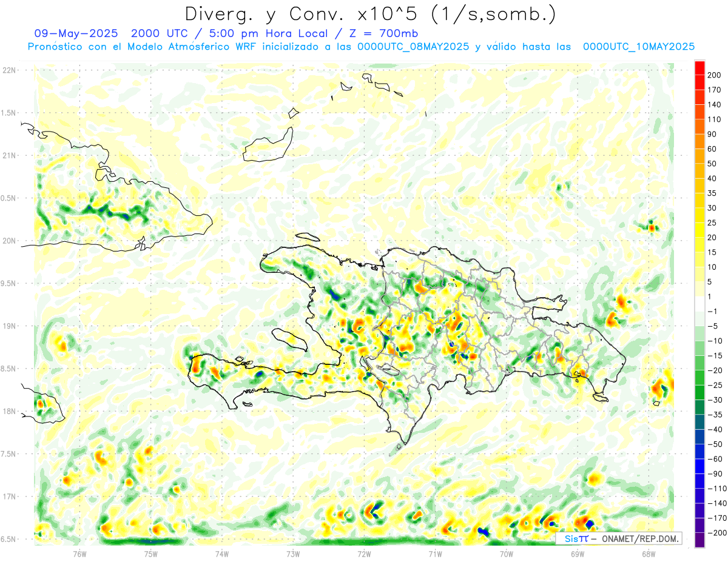Click the initialization text "0000UTC_08MAY2025"
The height and width of the screenshot is (562, 728).
(x=413, y=47)
